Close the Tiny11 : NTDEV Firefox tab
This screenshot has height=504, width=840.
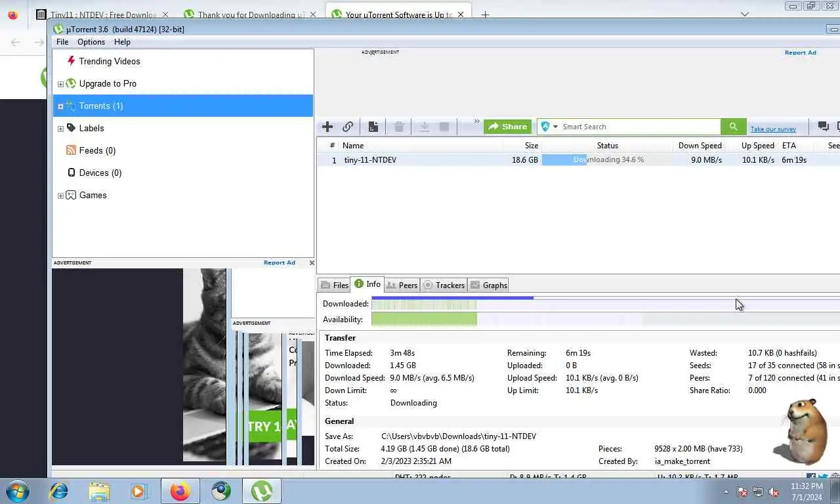click(165, 14)
